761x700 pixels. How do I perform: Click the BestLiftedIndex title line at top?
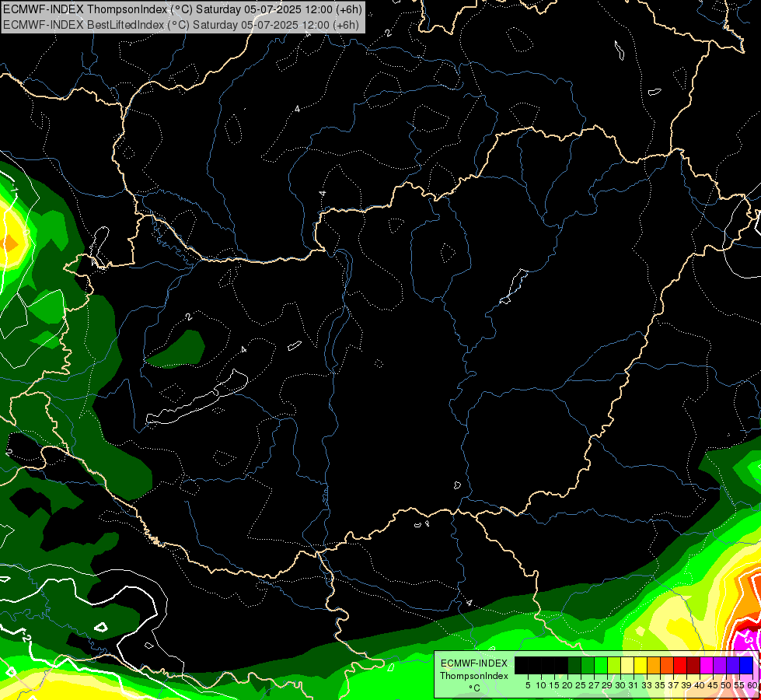tap(180, 25)
